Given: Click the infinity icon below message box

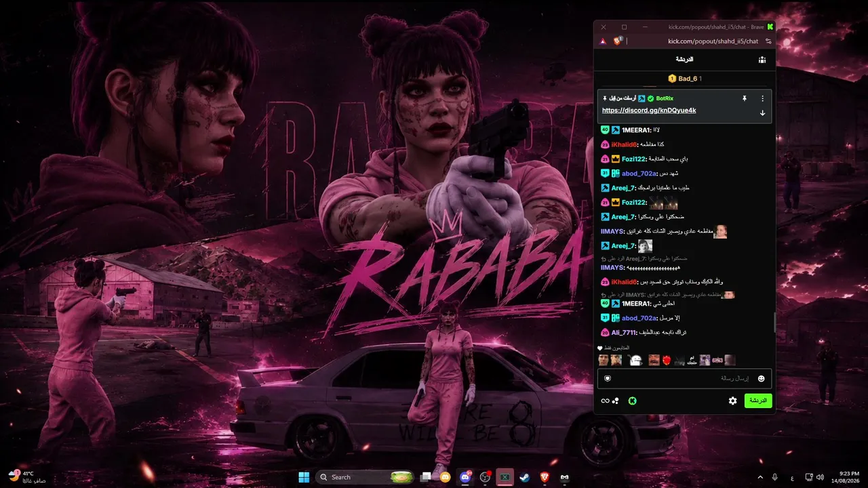Looking at the screenshot, I should [x=605, y=401].
